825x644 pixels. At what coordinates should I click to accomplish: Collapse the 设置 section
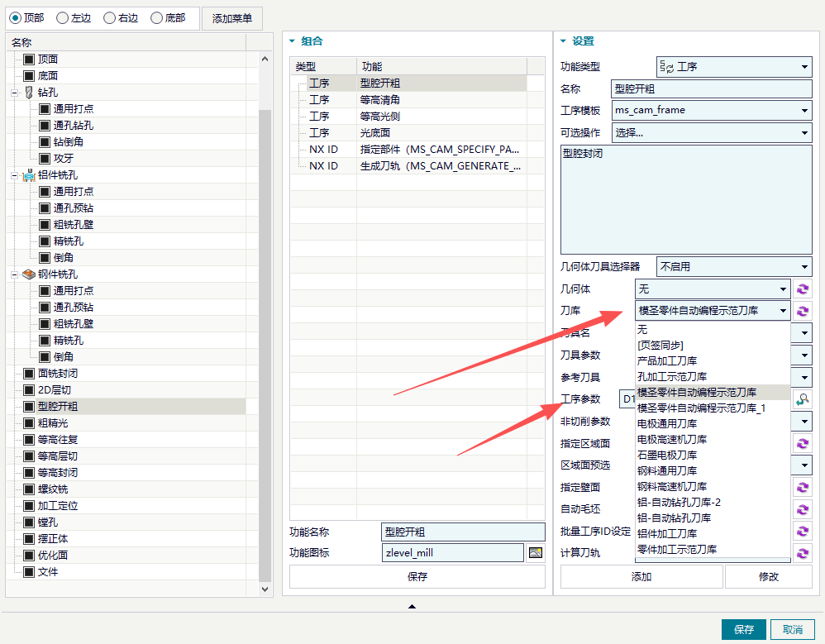(x=563, y=41)
